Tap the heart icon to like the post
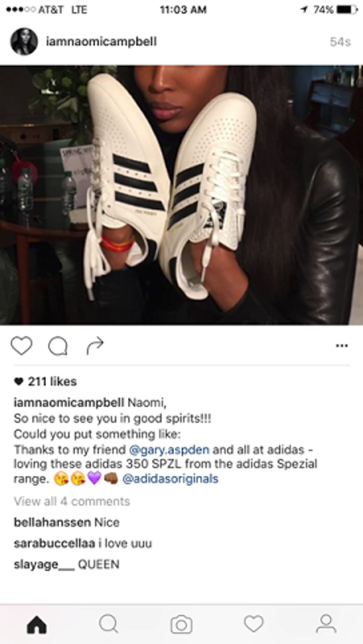Image resolution: width=363 pixels, height=644 pixels. pos(21,346)
